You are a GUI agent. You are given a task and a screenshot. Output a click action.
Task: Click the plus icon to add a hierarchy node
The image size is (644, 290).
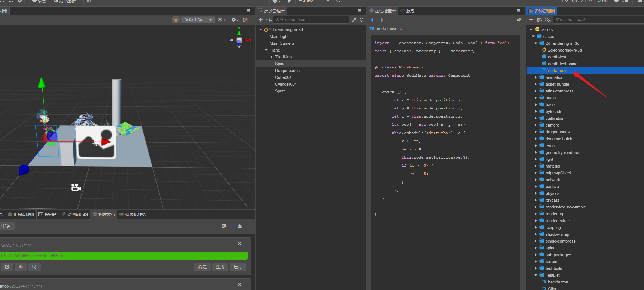261,20
